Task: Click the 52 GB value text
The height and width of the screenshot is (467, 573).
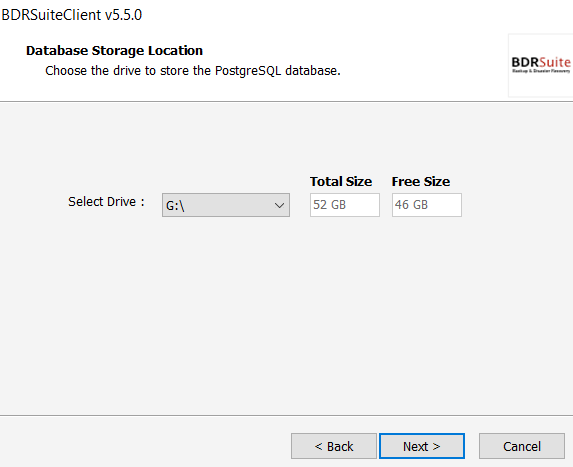Action: click(x=329, y=205)
